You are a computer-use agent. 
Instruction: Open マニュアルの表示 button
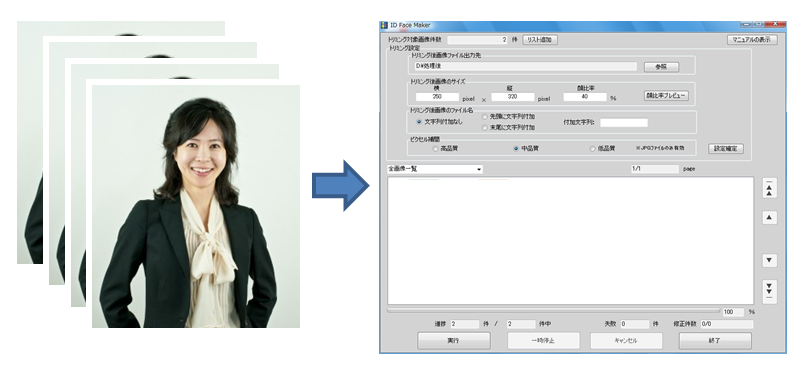click(x=752, y=40)
